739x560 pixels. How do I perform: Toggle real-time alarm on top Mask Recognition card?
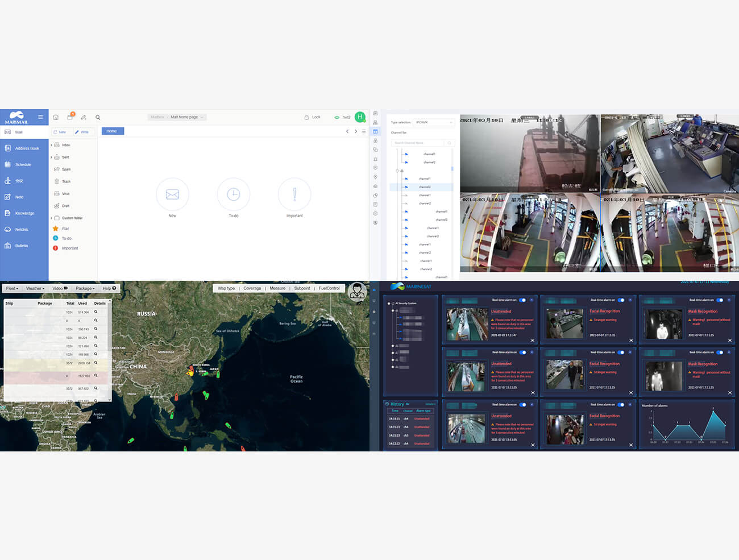click(x=720, y=300)
